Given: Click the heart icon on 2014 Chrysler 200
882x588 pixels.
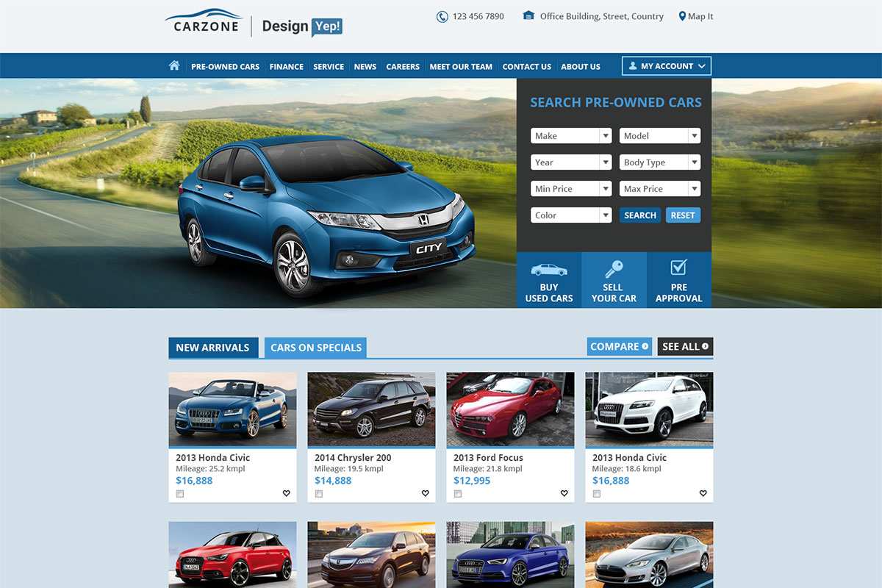Looking at the screenshot, I should pos(425,493).
